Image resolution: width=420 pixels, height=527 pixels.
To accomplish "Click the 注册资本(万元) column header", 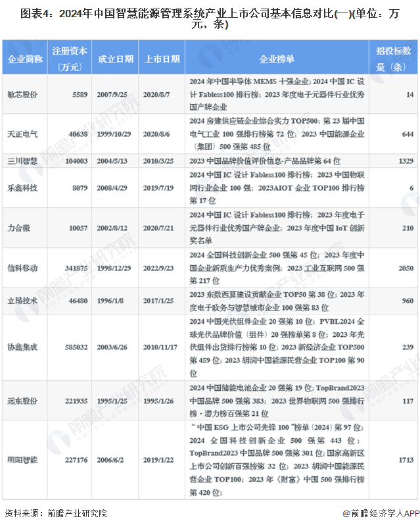I will [70, 59].
